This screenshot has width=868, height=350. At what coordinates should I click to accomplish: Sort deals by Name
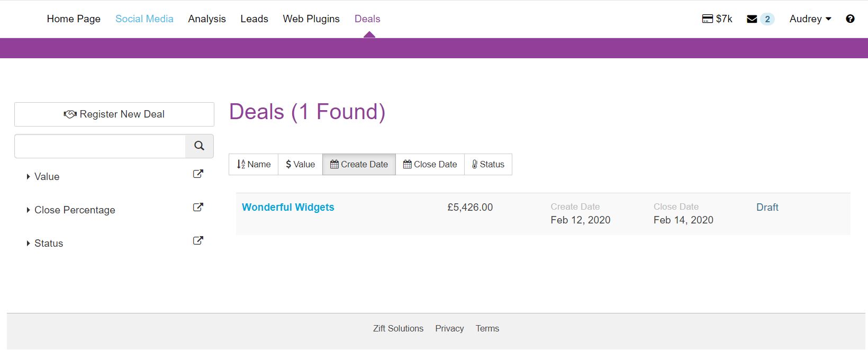[254, 164]
